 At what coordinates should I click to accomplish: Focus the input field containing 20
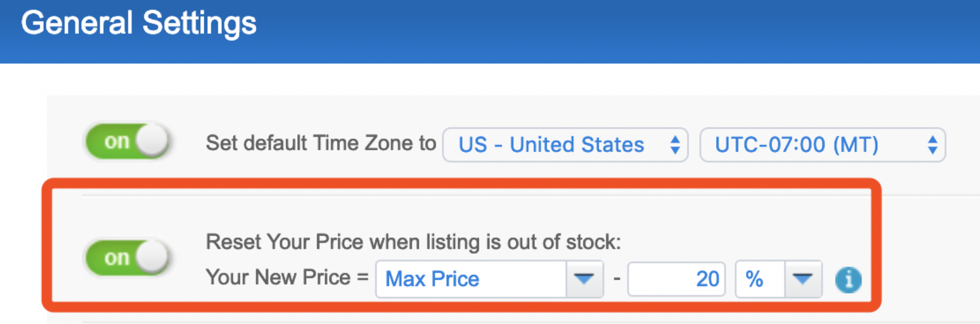(x=676, y=279)
